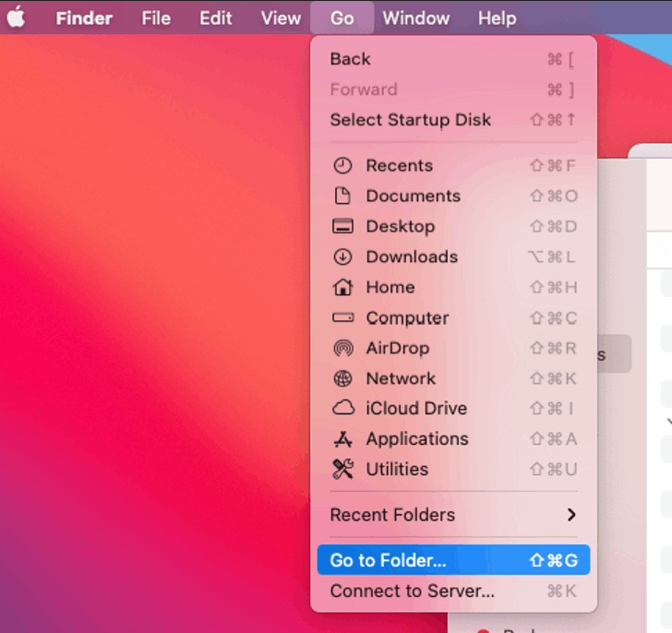Click the Applications icon
Screen dimensions: 672x633
tap(342, 439)
